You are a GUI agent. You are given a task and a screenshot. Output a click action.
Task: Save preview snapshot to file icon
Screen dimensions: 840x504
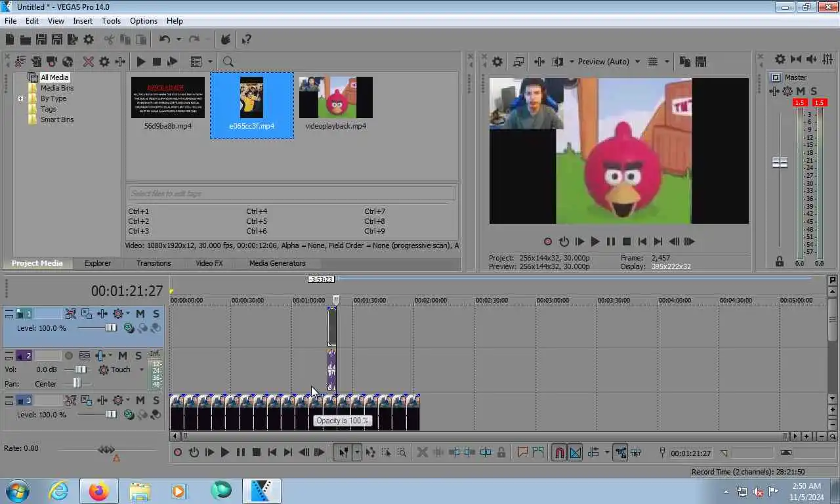(701, 62)
